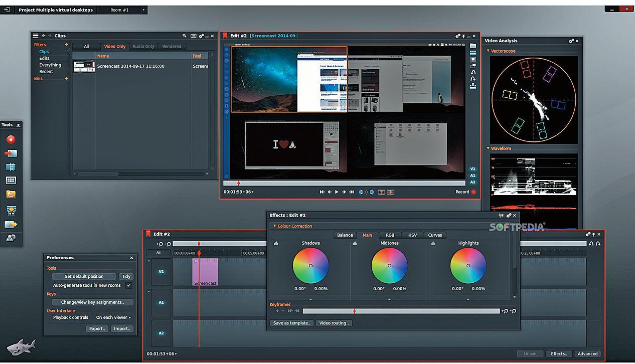Click Set default position button

click(84, 277)
